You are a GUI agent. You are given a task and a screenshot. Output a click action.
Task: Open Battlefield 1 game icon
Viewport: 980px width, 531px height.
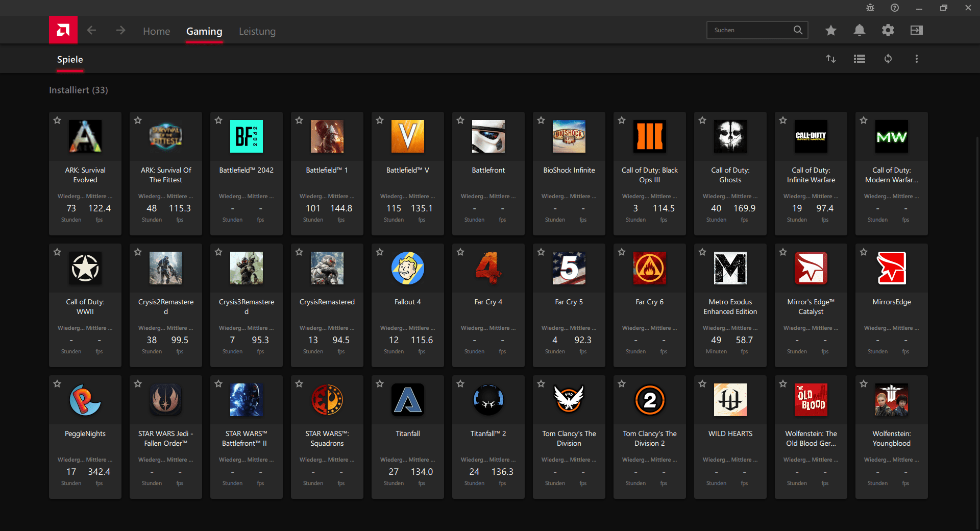[327, 136]
